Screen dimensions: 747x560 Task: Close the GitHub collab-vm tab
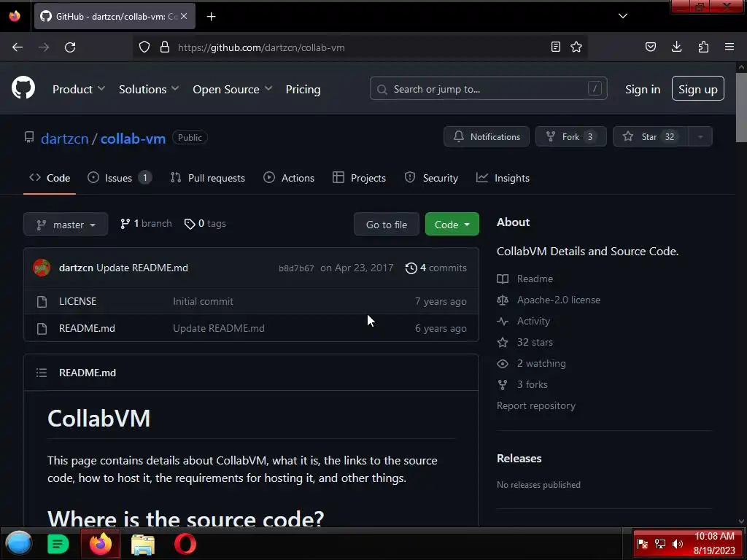[x=184, y=16]
